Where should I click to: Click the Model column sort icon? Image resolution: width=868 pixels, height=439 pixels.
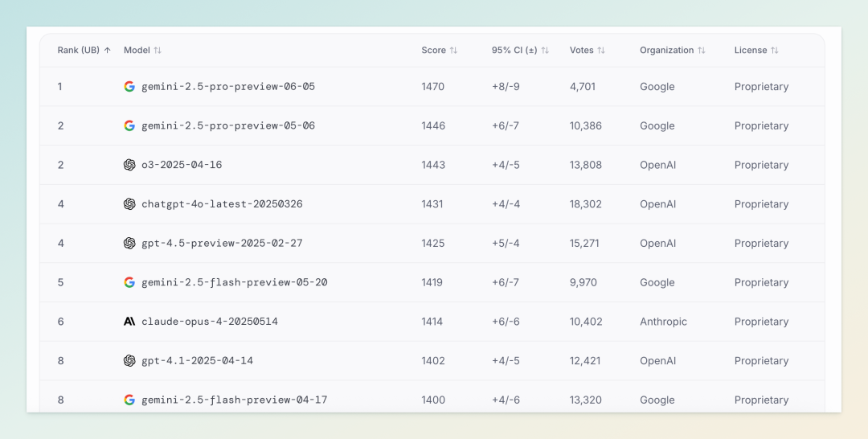(158, 51)
